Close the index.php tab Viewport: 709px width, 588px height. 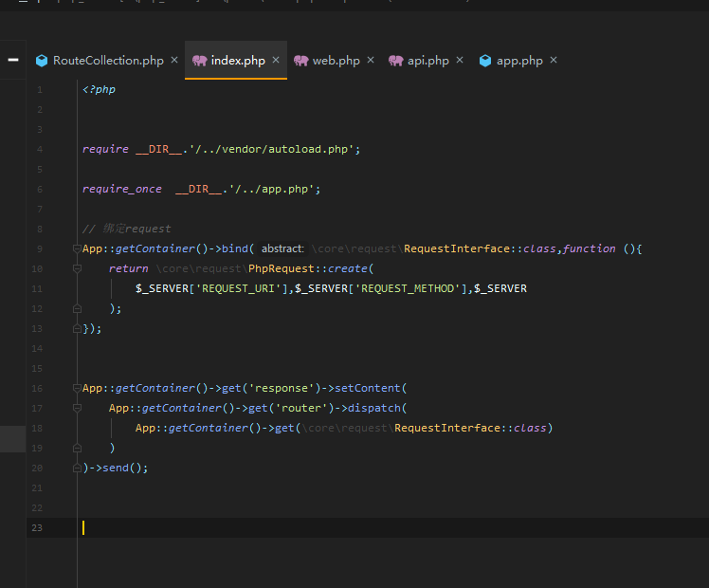click(276, 60)
